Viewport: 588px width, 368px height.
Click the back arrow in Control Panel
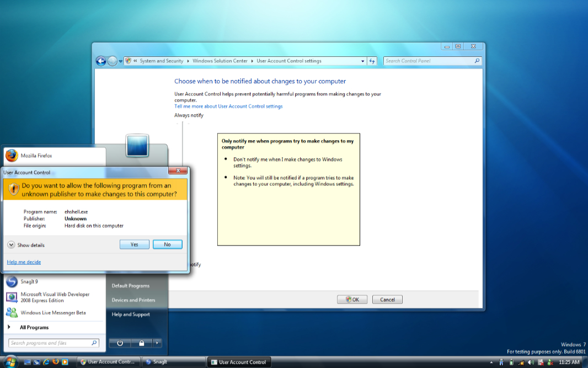pyautogui.click(x=101, y=61)
